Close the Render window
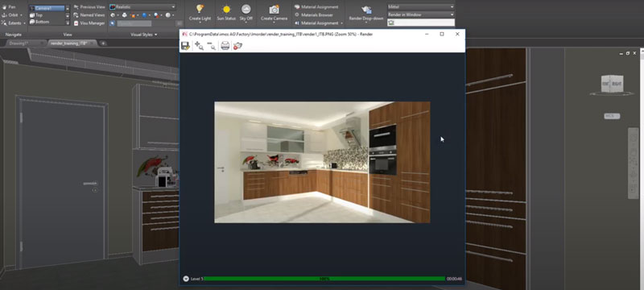 pos(457,34)
